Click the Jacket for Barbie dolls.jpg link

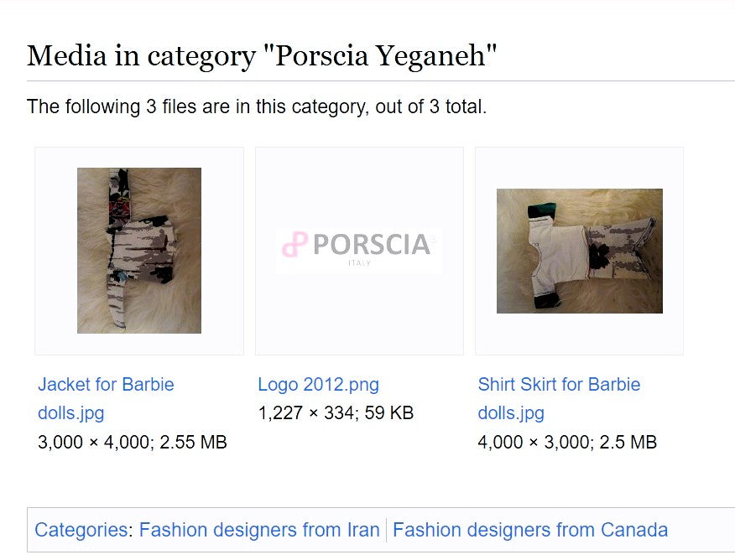pos(106,385)
